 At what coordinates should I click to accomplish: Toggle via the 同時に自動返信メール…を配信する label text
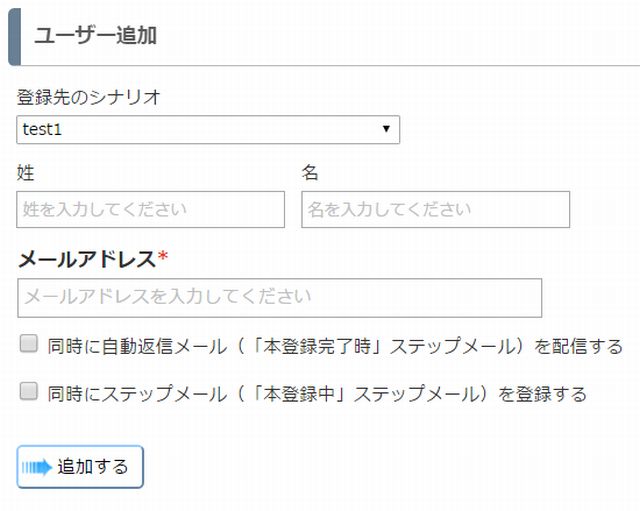tap(335, 346)
